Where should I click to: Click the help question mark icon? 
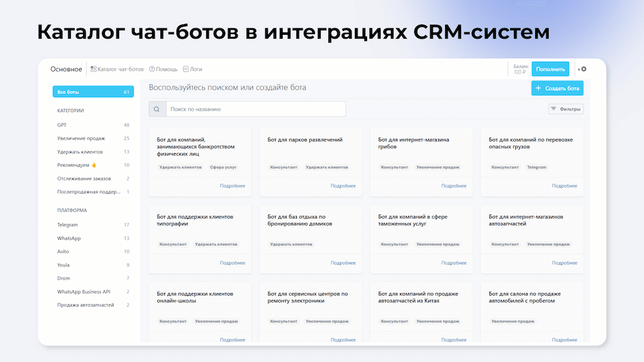click(x=151, y=69)
